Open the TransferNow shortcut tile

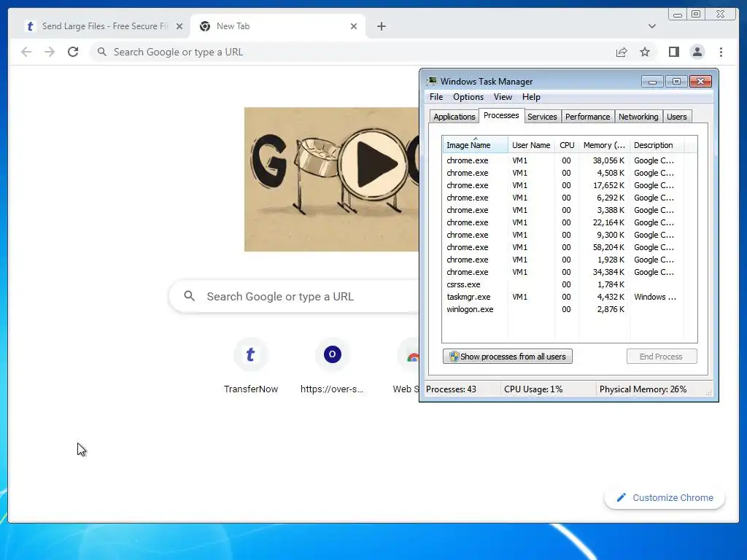tap(251, 366)
